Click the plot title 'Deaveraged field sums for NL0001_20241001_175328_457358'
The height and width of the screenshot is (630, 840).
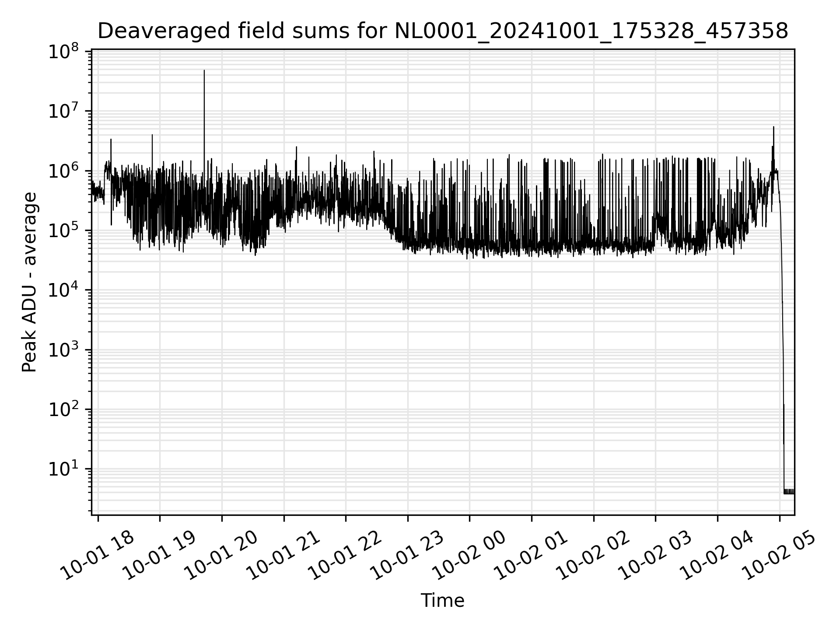pyautogui.click(x=443, y=31)
